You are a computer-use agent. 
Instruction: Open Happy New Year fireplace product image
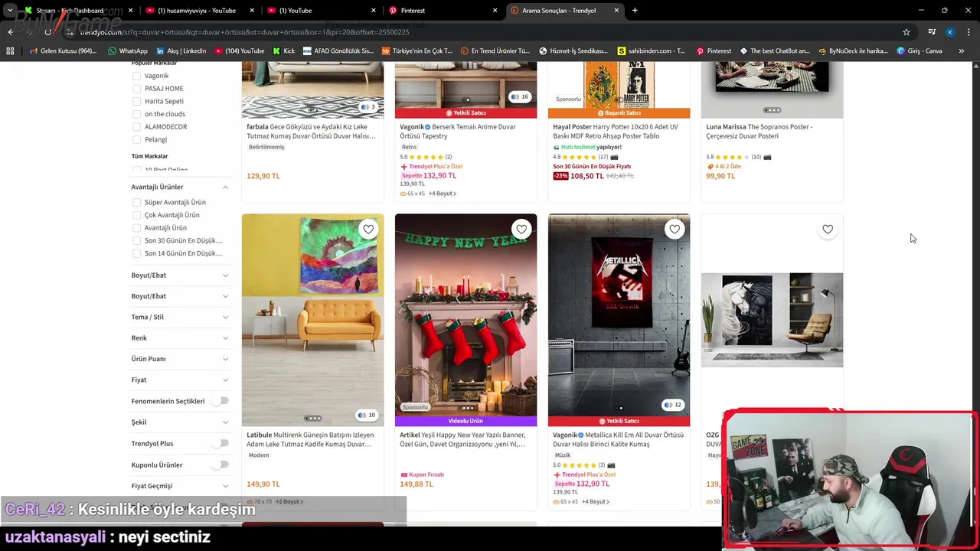click(x=465, y=320)
